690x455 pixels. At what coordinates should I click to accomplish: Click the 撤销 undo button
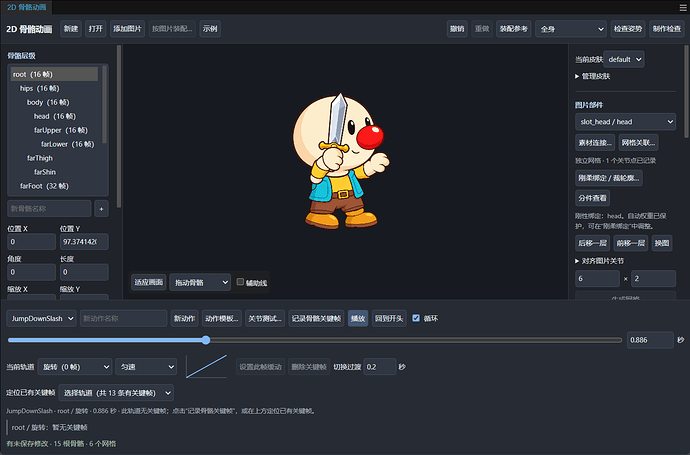tap(457, 29)
